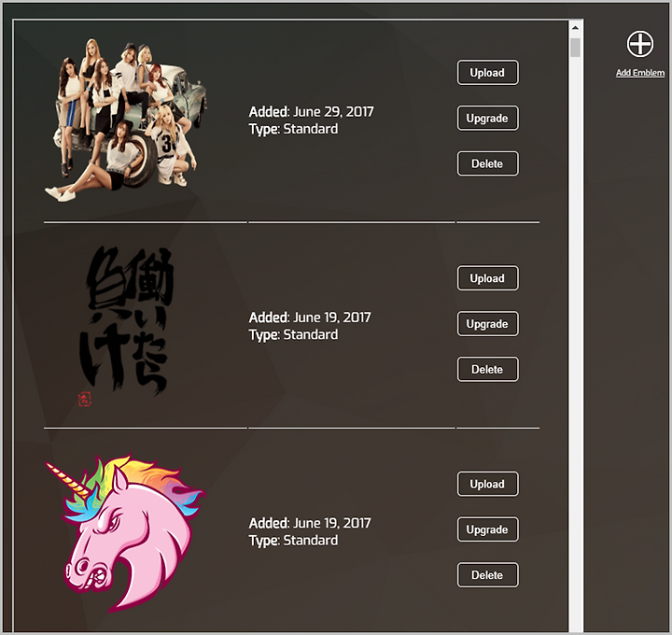The image size is (672, 635).
Task: Click calligraphy emblem 'Type: Standard' label
Action: click(x=293, y=335)
